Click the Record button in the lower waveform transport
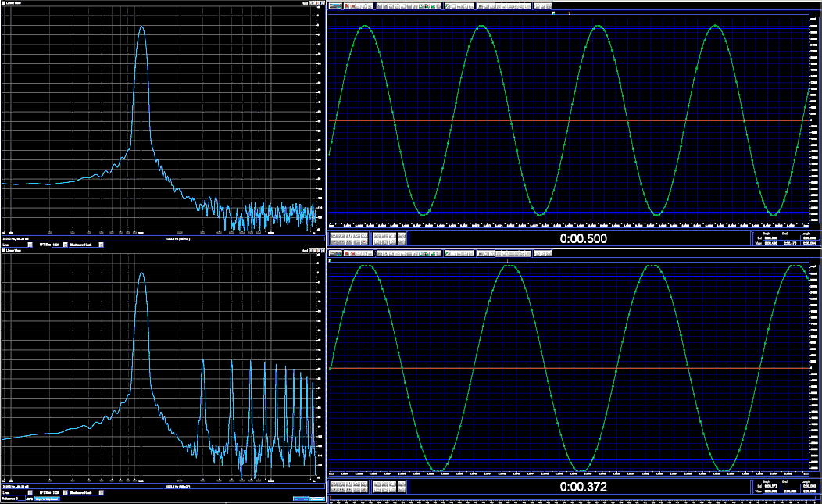This screenshot has height=504, width=822. [x=364, y=490]
